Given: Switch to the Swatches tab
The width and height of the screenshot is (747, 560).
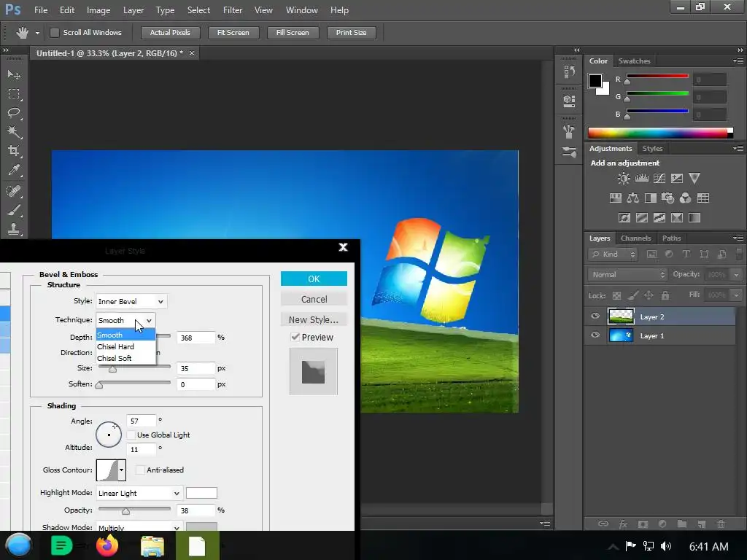Looking at the screenshot, I should tap(634, 61).
